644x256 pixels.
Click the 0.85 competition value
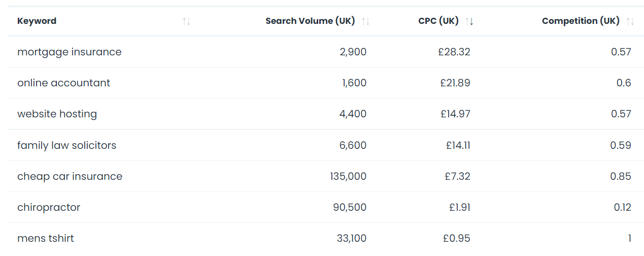click(621, 176)
